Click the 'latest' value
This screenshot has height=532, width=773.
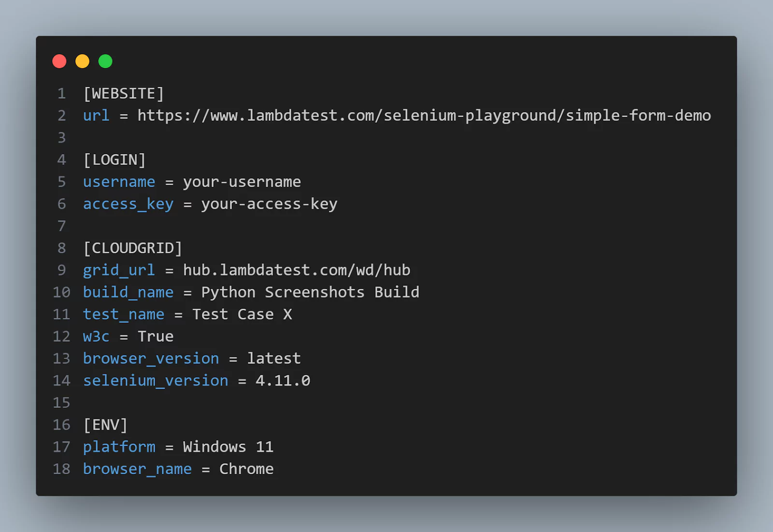coord(274,359)
